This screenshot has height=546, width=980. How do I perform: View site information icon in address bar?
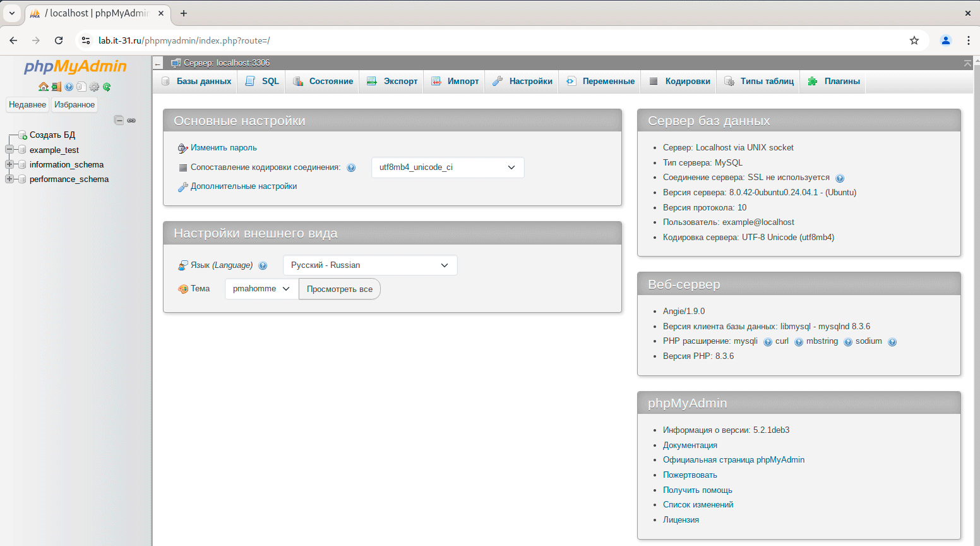pos(86,40)
